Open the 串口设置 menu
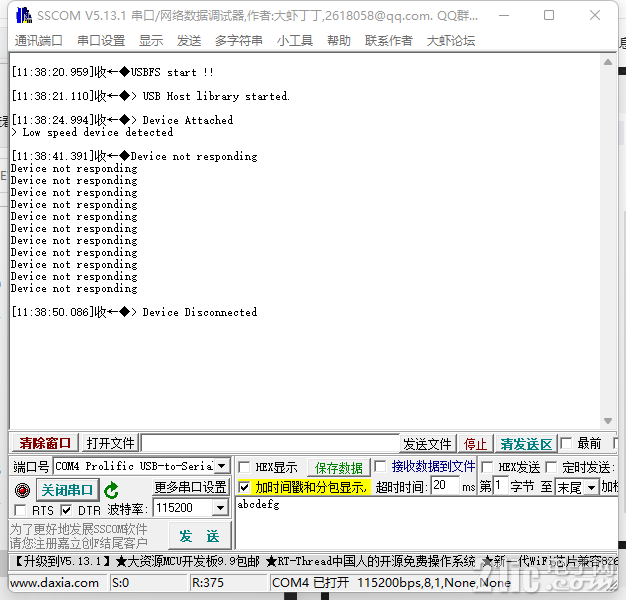This screenshot has width=626, height=600. click(x=101, y=41)
